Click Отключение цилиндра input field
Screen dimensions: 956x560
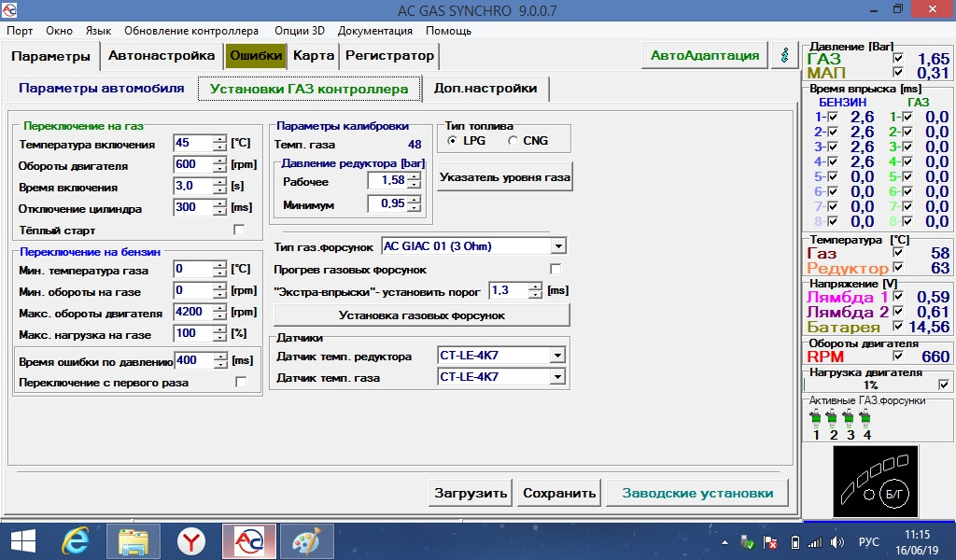click(x=193, y=207)
